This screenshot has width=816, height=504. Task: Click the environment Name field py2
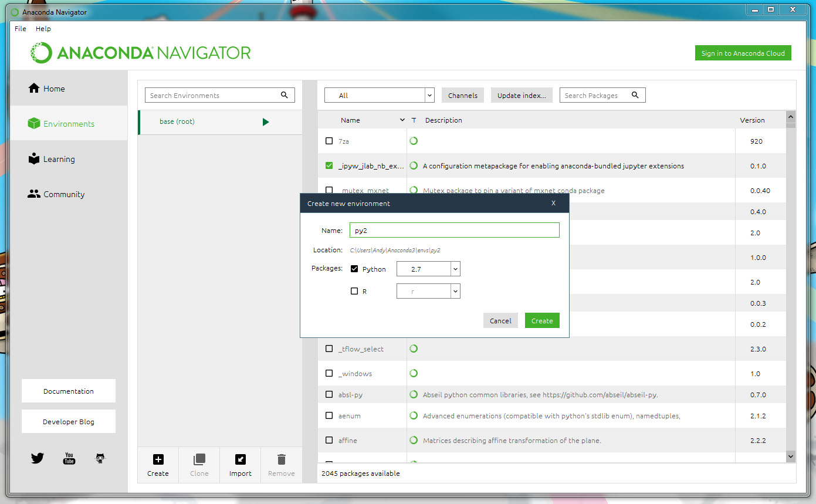pyautogui.click(x=455, y=230)
